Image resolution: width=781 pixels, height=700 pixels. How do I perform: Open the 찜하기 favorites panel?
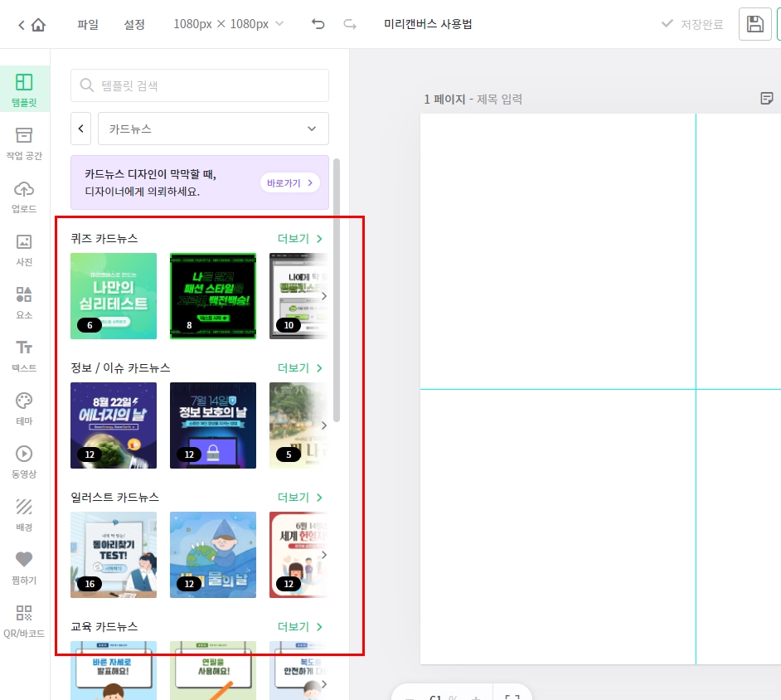24,566
